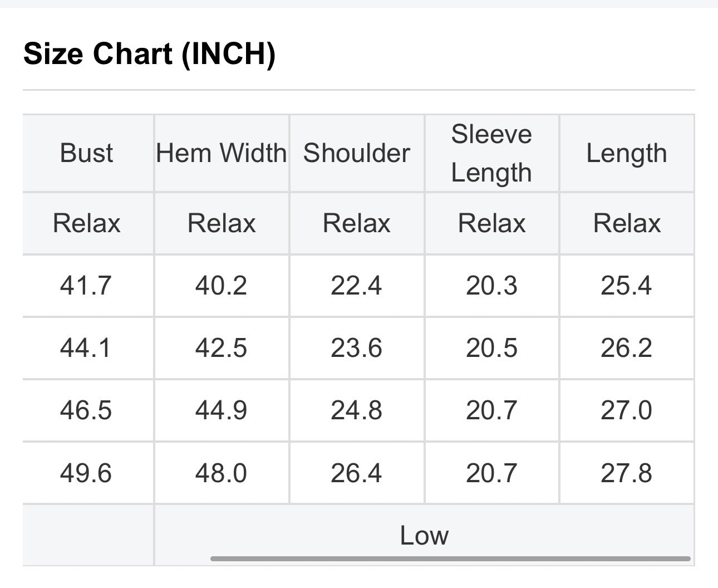Select the Length column header
718x588 pixels.
click(x=627, y=153)
